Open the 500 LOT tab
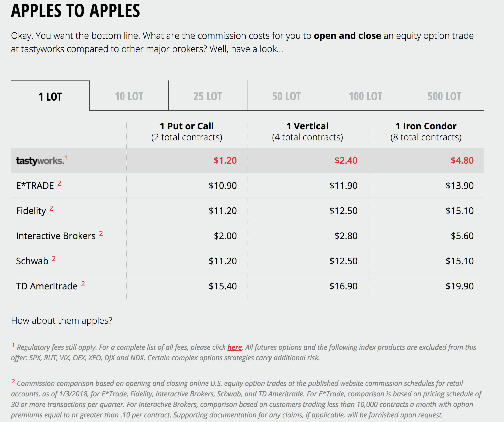The height and width of the screenshot is (422, 504). coord(444,96)
